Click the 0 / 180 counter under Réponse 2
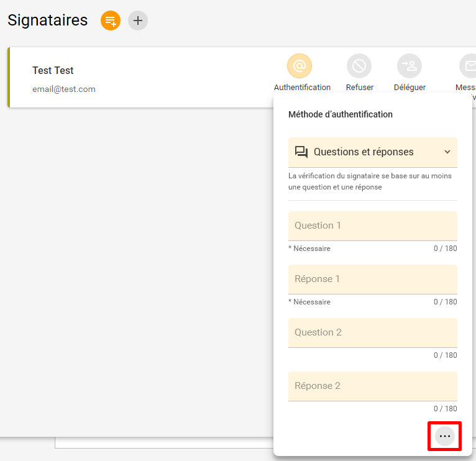This screenshot has height=461, width=476. (x=446, y=409)
